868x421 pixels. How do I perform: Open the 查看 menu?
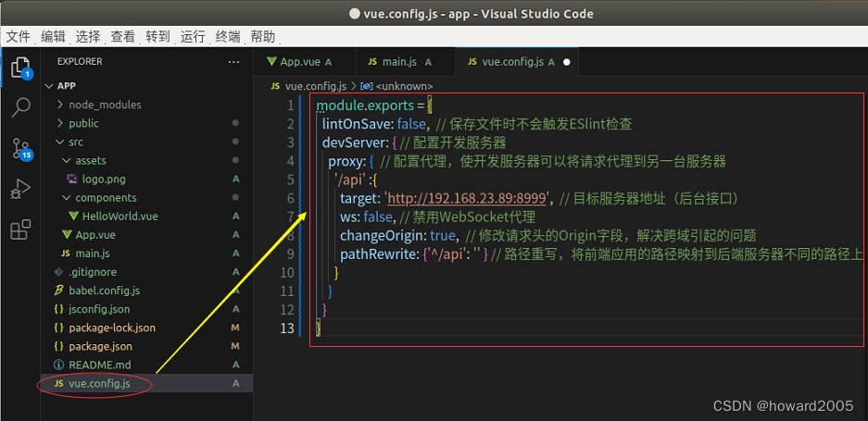coord(123,37)
